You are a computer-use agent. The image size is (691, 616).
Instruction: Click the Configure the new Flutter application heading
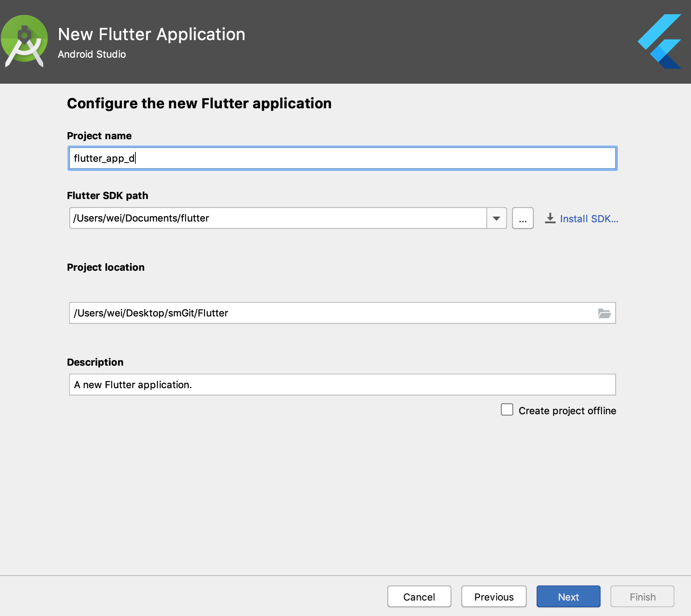[199, 103]
